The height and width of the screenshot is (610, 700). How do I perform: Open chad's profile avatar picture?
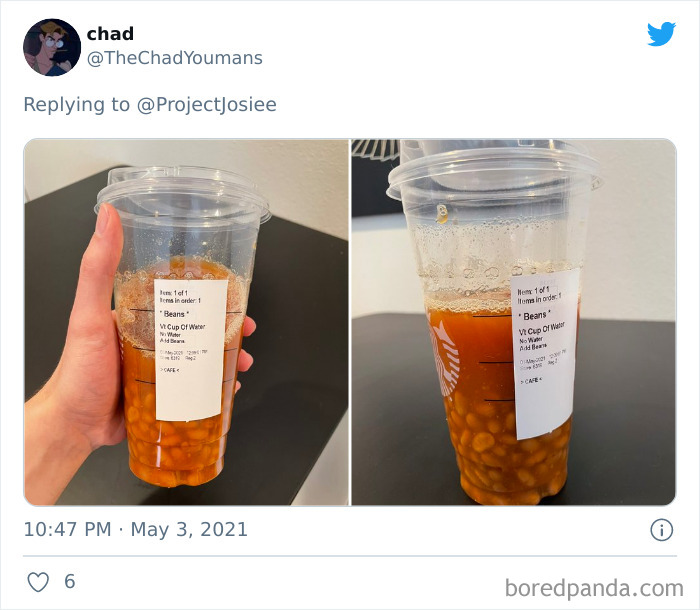(52, 47)
